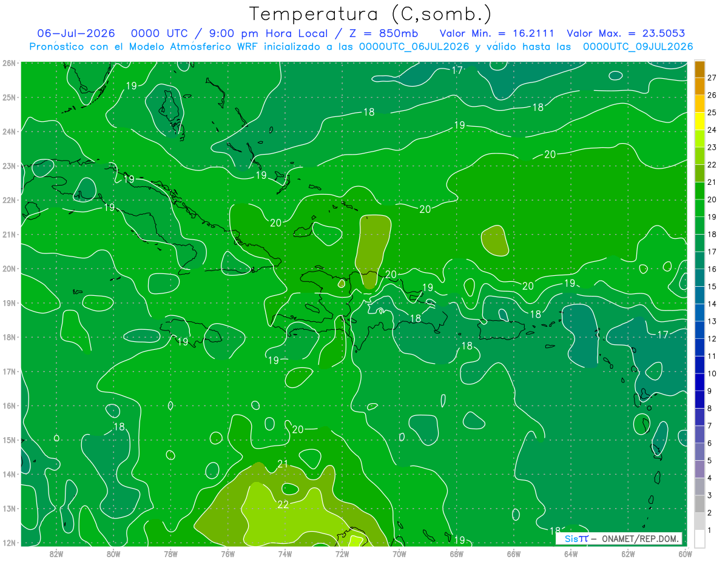Click the 13N latitude axis label
This screenshot has height=562, width=728.
pyautogui.click(x=9, y=508)
